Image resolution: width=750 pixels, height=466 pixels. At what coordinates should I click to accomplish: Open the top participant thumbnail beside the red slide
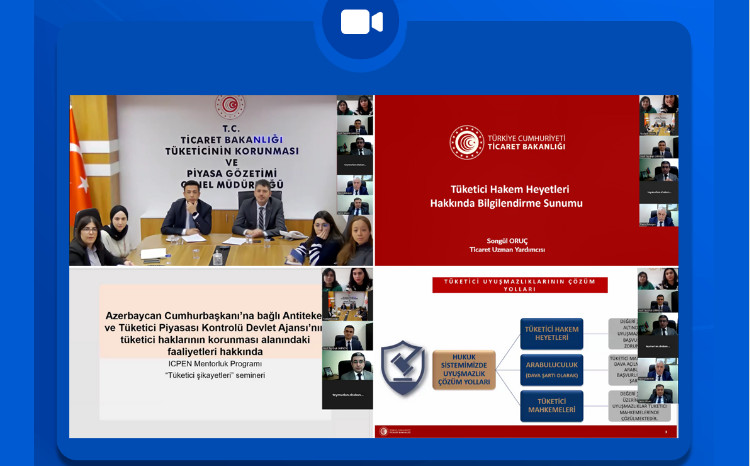[x=659, y=104]
